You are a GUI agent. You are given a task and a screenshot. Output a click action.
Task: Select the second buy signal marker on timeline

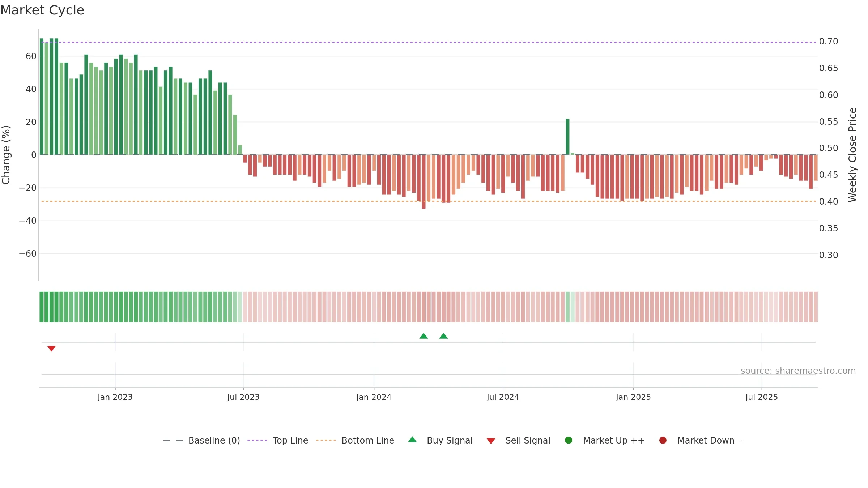(443, 336)
